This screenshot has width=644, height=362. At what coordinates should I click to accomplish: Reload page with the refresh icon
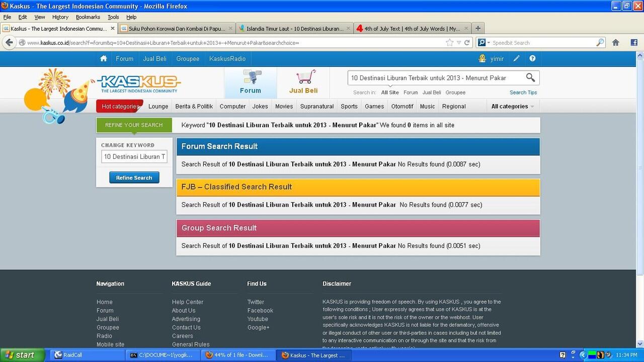[x=467, y=43]
